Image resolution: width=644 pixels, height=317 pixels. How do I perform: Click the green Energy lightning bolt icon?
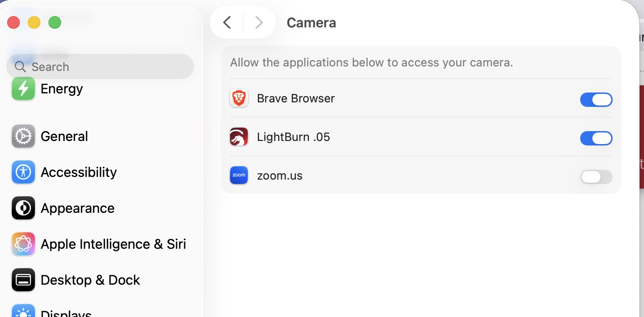click(x=23, y=89)
